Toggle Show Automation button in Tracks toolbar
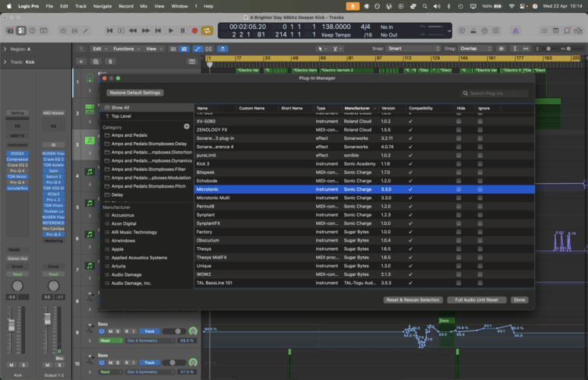This screenshot has width=588, height=380. [x=198, y=49]
